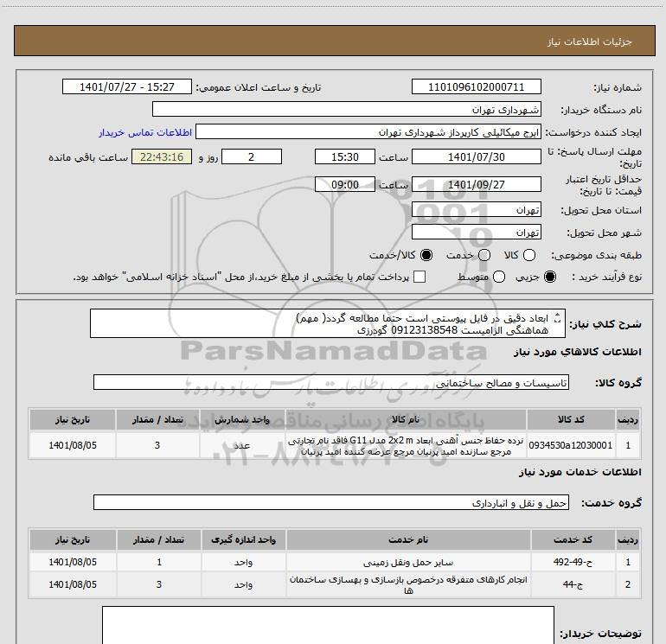Click the description box scroll arrows
666x644 pixels.
pyautogui.click(x=557, y=318)
